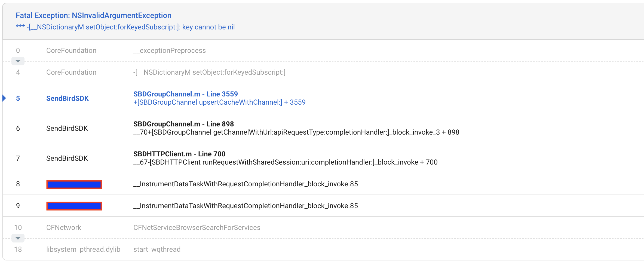This screenshot has width=644, height=261.
Task: Click the Fatal Exception: NSInvalidArgumentException heading
Action: 93,16
